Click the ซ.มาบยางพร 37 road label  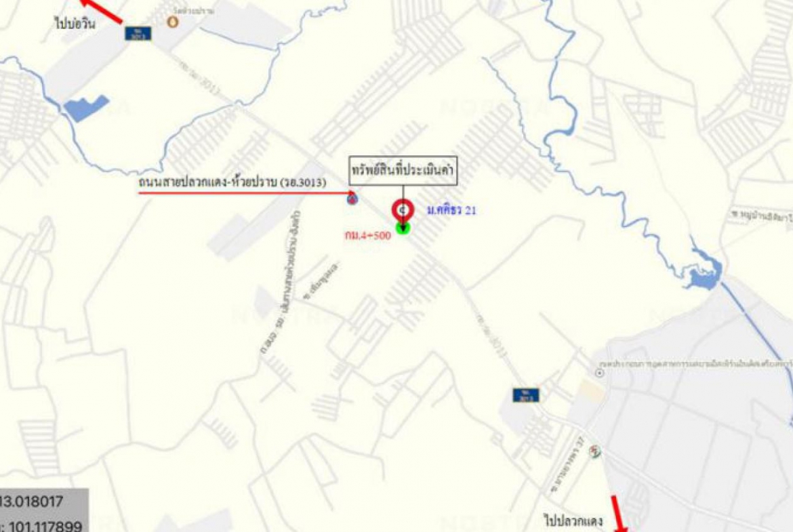[x=568, y=466]
